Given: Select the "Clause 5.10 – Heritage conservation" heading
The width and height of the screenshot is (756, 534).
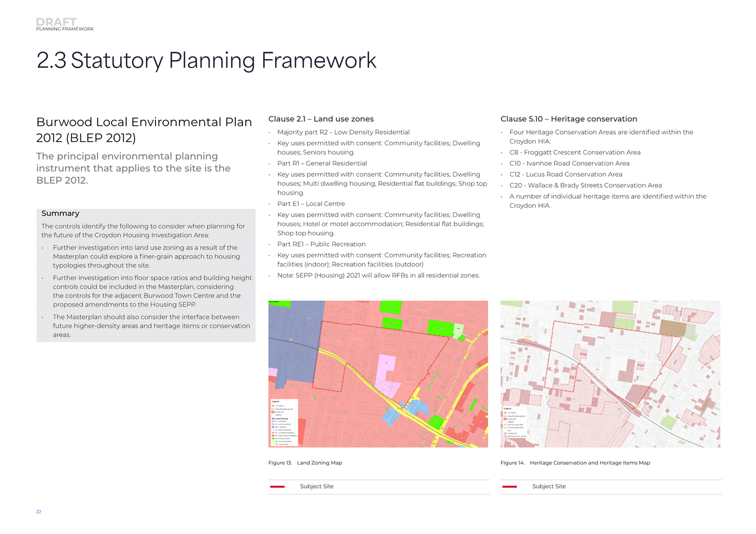Looking at the screenshot, I should (x=568, y=119).
